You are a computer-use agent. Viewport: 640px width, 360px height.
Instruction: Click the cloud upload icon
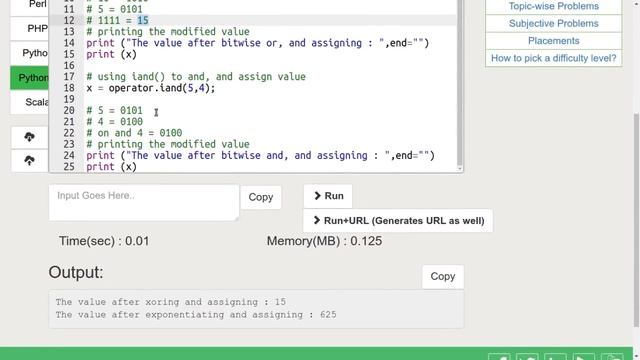29,160
